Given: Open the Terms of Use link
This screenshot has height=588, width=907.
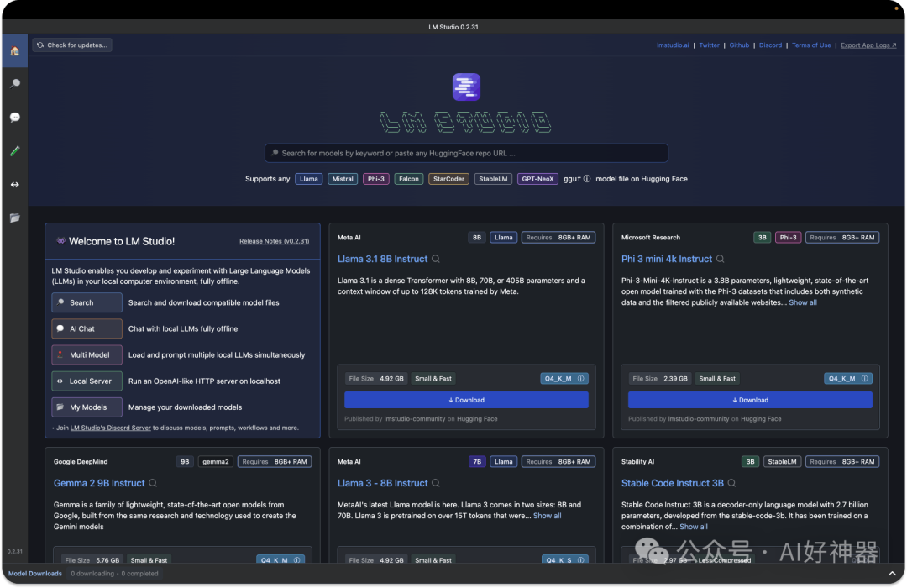Looking at the screenshot, I should coord(811,45).
